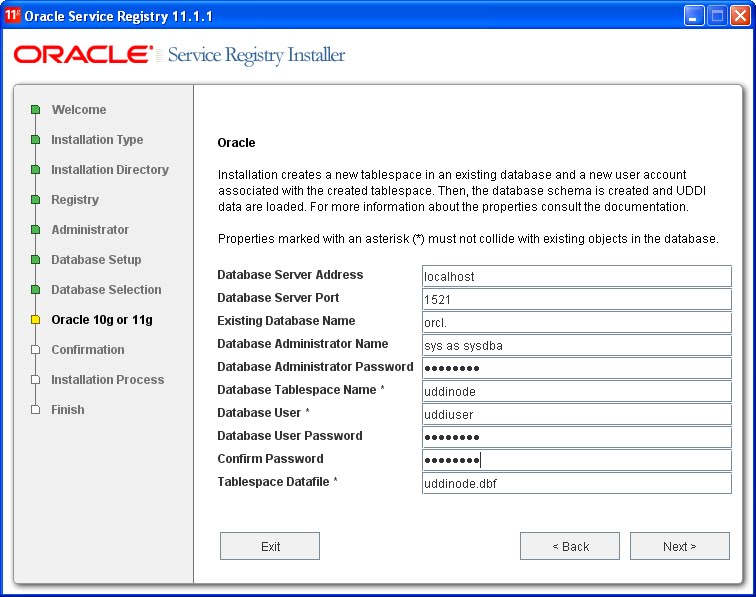This screenshot has height=597, width=756.
Task: Click the Database Server Port label
Action: coord(278,298)
